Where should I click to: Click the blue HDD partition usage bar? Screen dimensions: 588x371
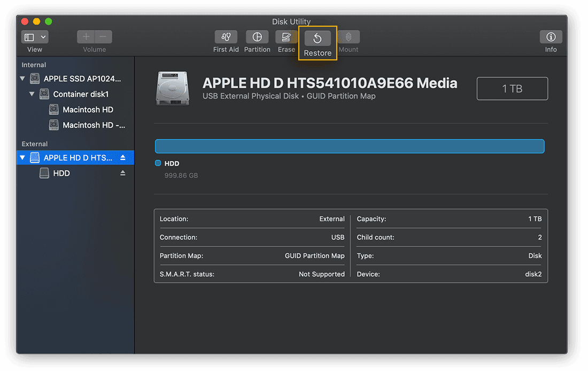pos(350,146)
